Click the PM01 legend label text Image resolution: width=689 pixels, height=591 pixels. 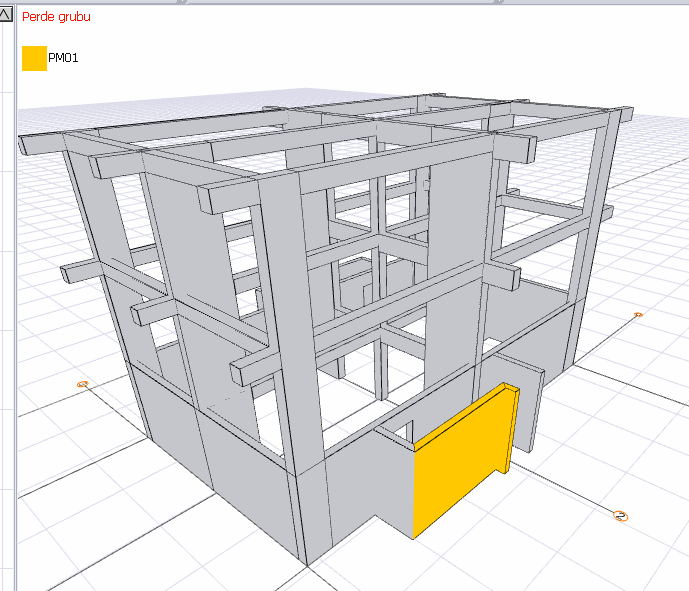(63, 58)
